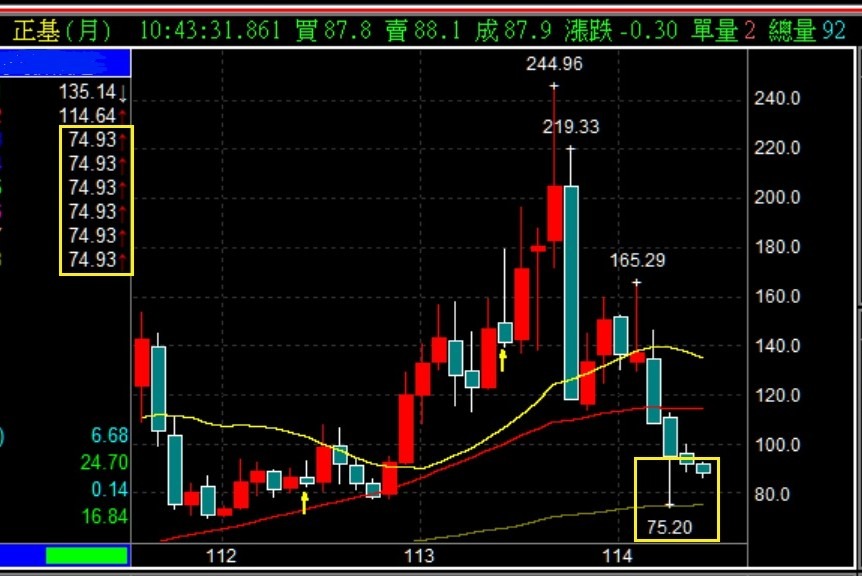Click the 165.29 price label on chart
Image resolution: width=862 pixels, height=576 pixels.
(637, 260)
